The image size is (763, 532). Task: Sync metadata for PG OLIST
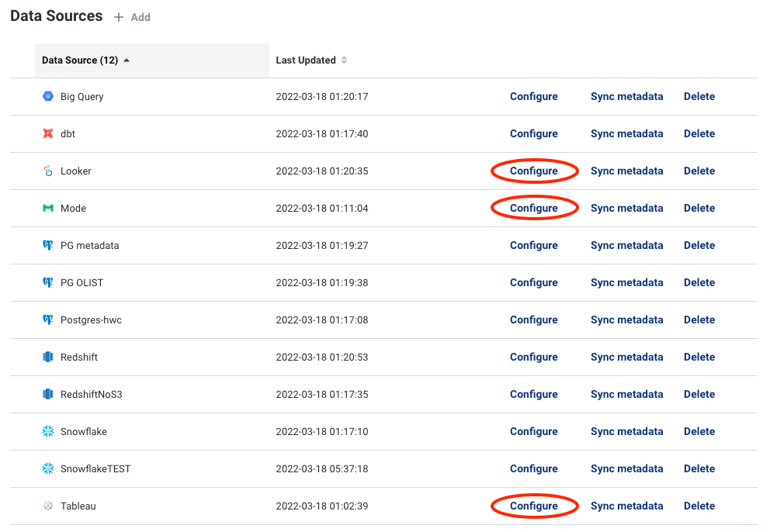626,283
